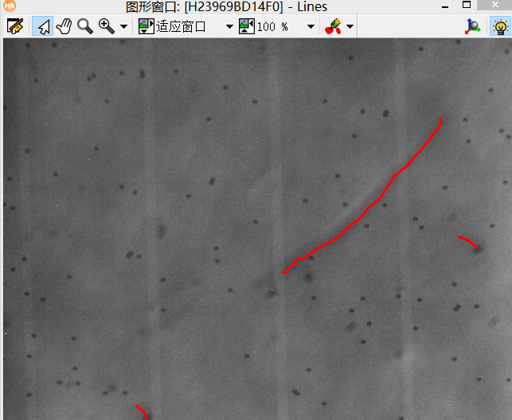Activate the hand pan tool
This screenshot has height=420, width=512.
click(x=64, y=26)
